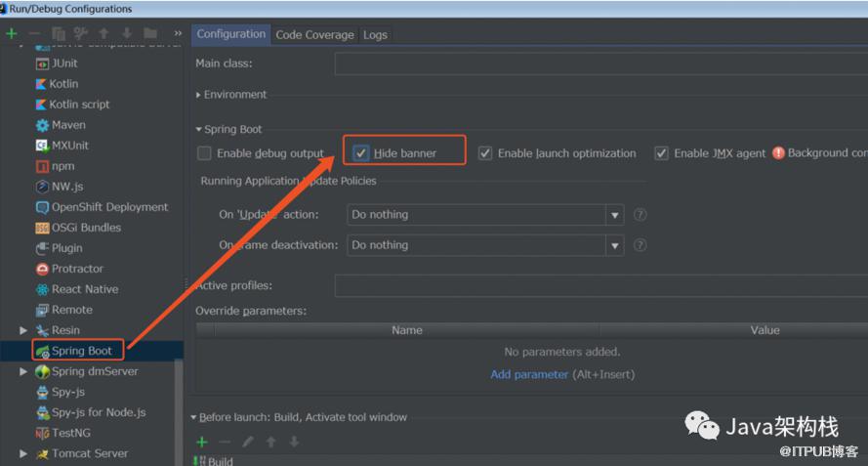Viewport: 868px width, 466px height.
Task: Select the JUnit configuration type
Action: [57, 64]
